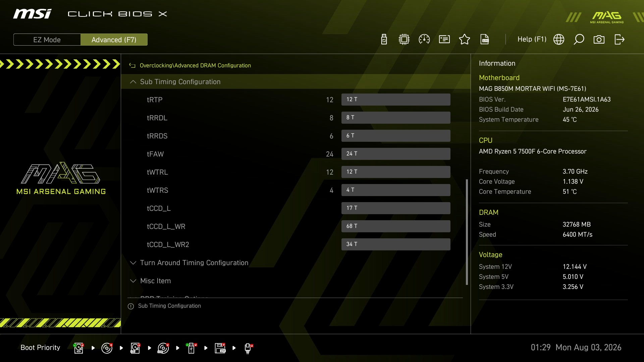Click the AMD Ryzen 5 7500F processor name

(x=533, y=152)
